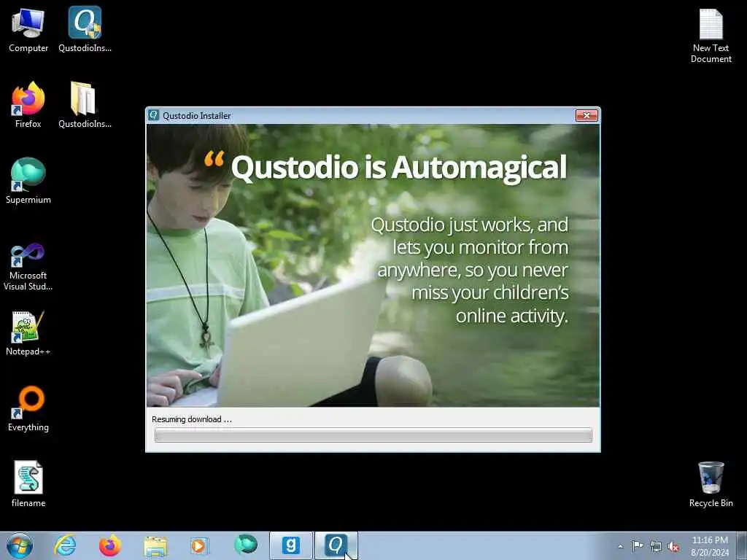This screenshot has width=747, height=560.
Task: Open the Recycle Bin
Action: [x=711, y=484]
